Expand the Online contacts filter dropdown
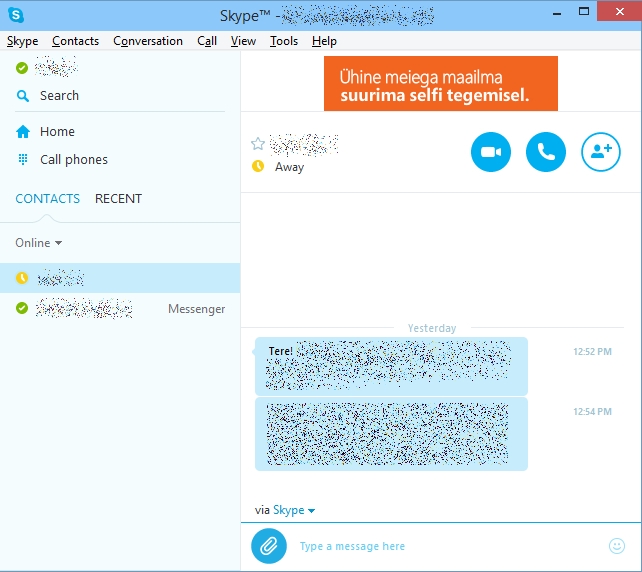This screenshot has width=642, height=572. [x=38, y=243]
